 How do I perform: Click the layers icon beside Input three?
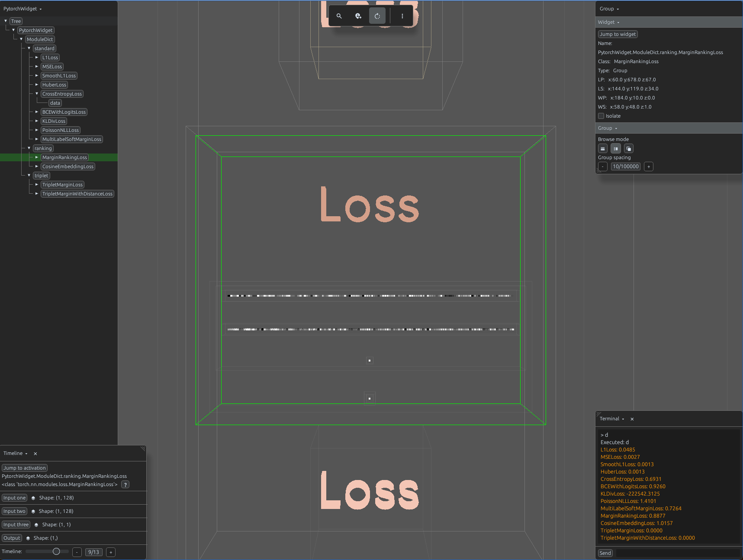(36, 525)
